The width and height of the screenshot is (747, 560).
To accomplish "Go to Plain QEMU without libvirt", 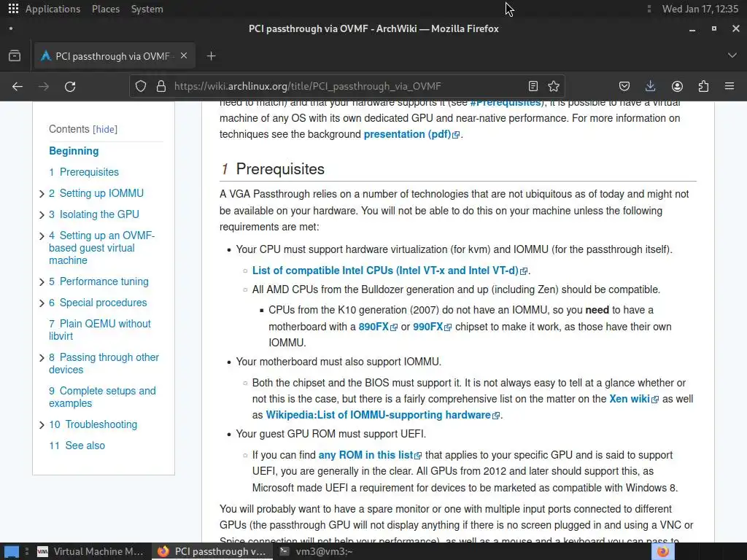I will 99,330.
